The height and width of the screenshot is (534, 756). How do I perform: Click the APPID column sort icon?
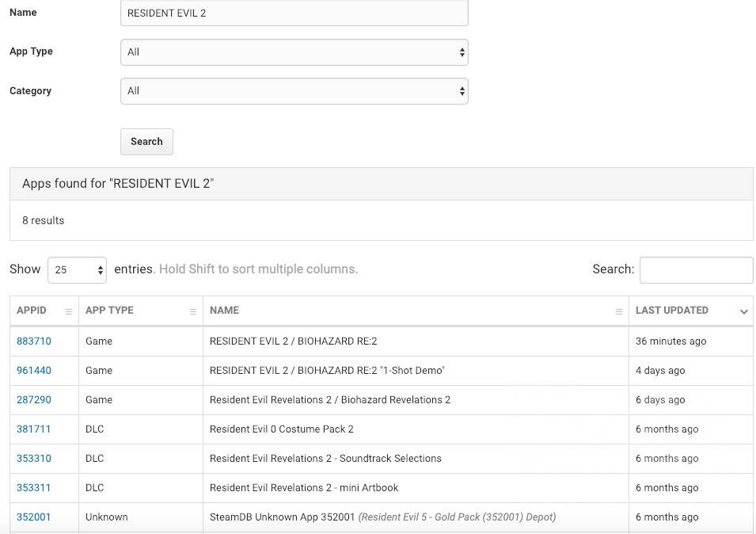pyautogui.click(x=68, y=311)
